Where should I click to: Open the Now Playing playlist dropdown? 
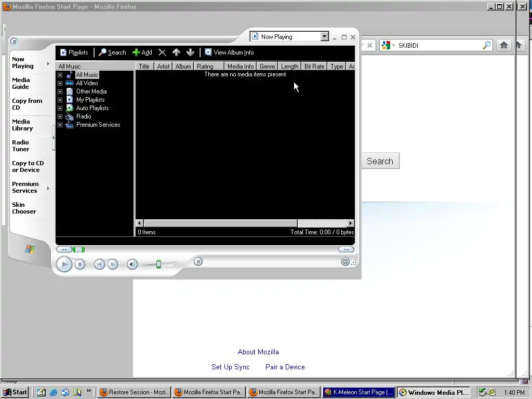324,37
